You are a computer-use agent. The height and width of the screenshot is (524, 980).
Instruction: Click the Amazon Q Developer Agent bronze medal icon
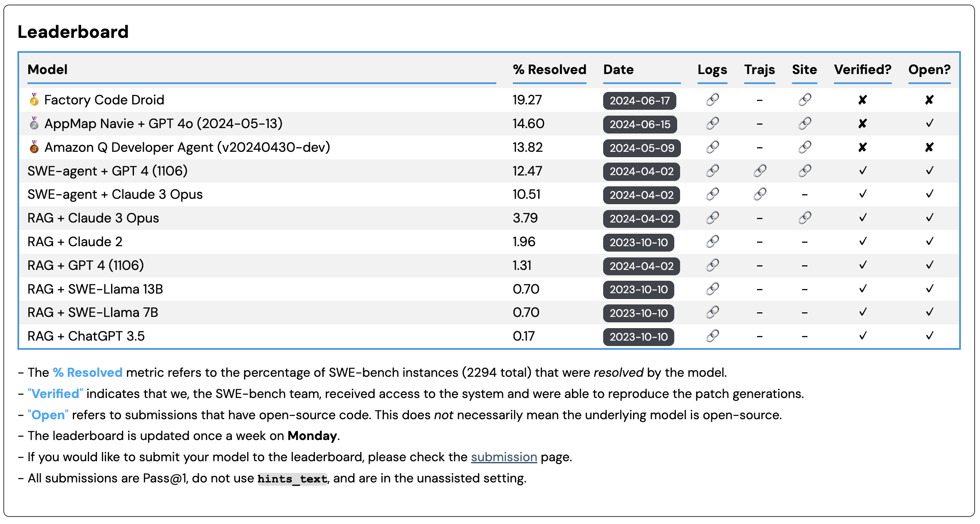click(x=34, y=147)
